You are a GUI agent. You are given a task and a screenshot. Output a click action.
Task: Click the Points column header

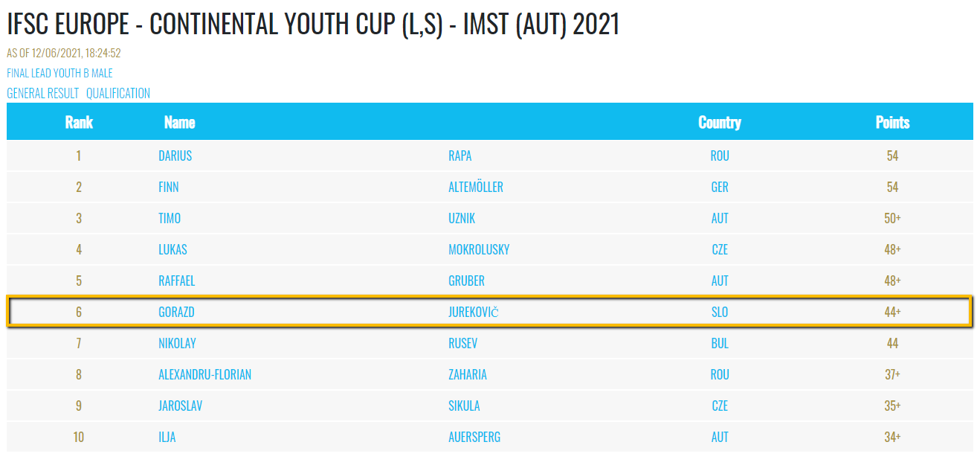tap(892, 122)
